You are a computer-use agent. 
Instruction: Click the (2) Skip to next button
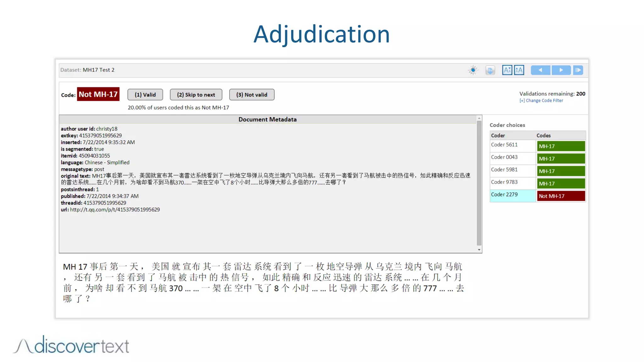click(196, 95)
